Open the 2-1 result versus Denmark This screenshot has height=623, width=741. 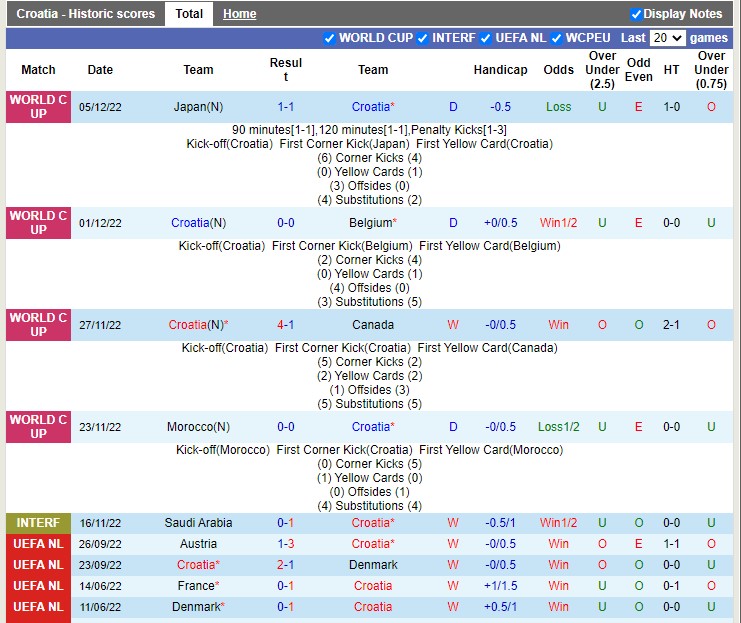[285, 565]
